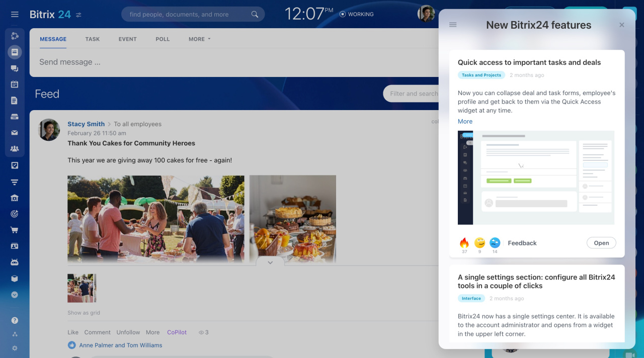Open the CRM funnel icon in the sidebar
644x358 pixels.
click(15, 182)
